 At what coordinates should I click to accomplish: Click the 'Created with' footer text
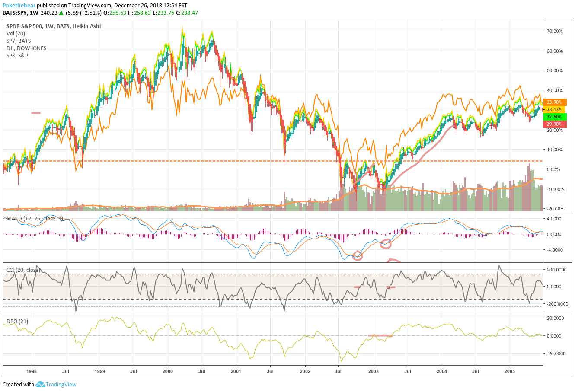18,384
